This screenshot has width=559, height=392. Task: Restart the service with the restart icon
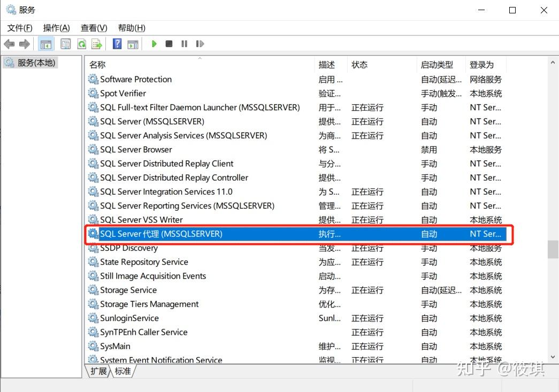(200, 43)
